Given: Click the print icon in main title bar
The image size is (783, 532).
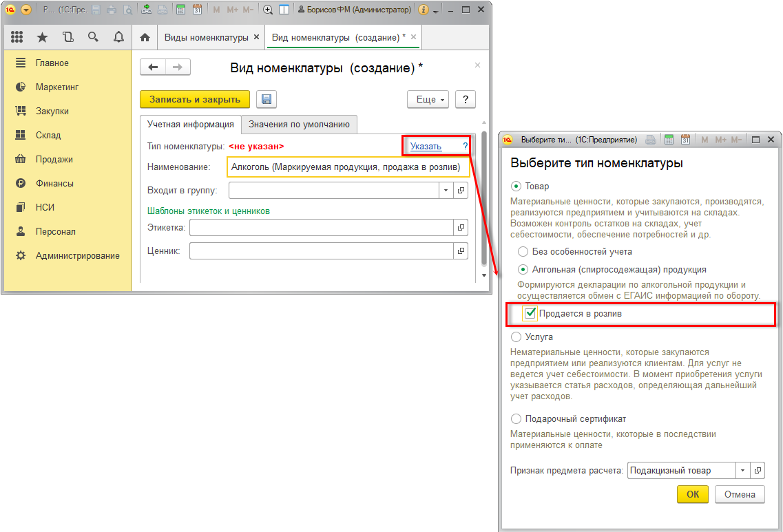Looking at the screenshot, I should 112,10.
